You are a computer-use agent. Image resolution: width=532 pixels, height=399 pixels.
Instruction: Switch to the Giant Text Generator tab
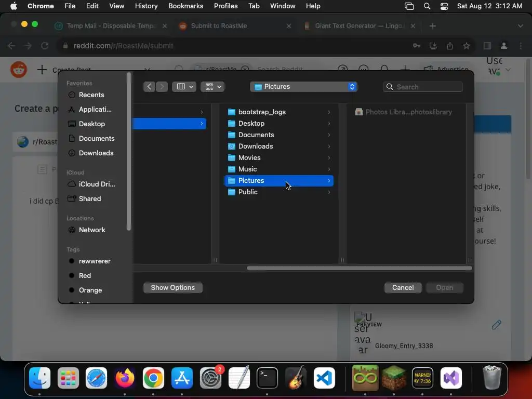point(359,26)
